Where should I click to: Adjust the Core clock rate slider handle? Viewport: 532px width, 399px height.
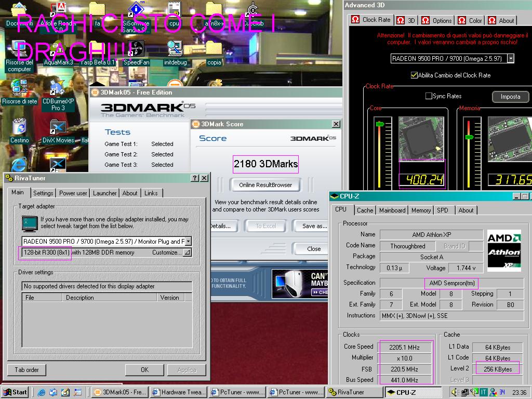[x=380, y=124]
